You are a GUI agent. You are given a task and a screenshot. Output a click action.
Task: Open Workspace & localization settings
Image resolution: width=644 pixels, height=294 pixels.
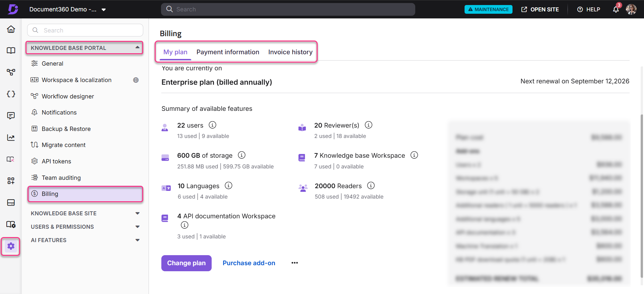coord(76,80)
